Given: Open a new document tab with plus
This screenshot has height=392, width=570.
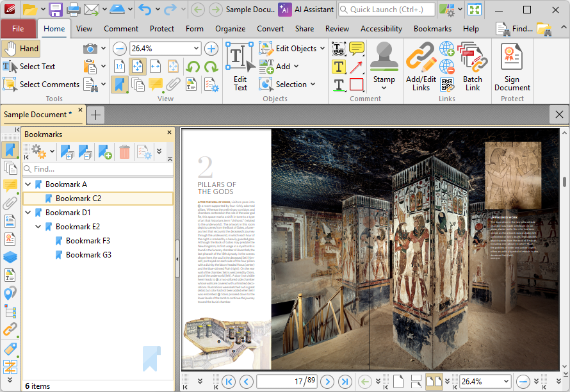Looking at the screenshot, I should 95,115.
